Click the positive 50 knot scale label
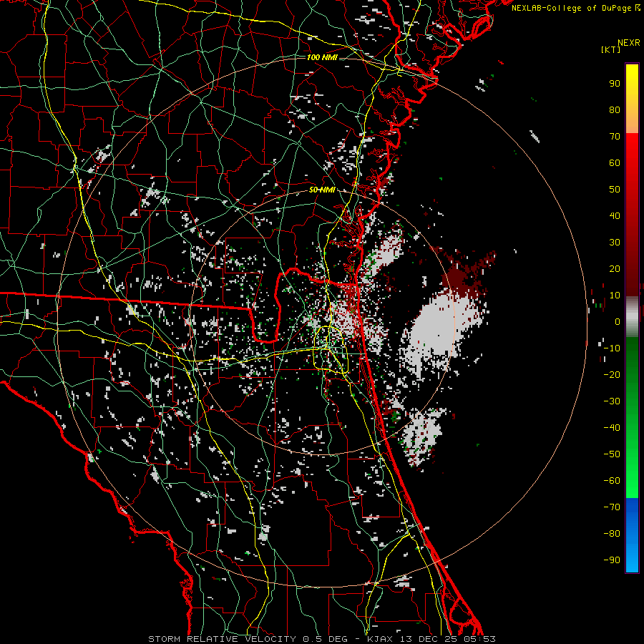Viewport: 644px width, 644px height. click(x=615, y=190)
